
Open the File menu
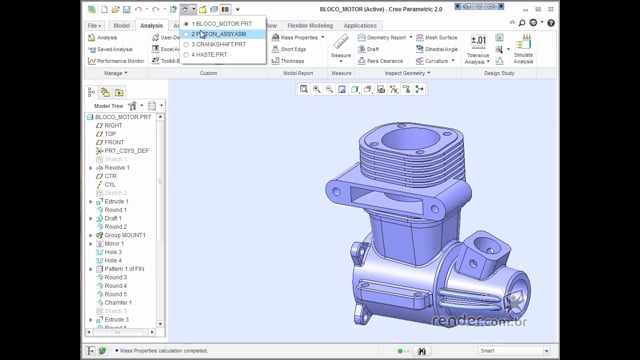click(94, 26)
